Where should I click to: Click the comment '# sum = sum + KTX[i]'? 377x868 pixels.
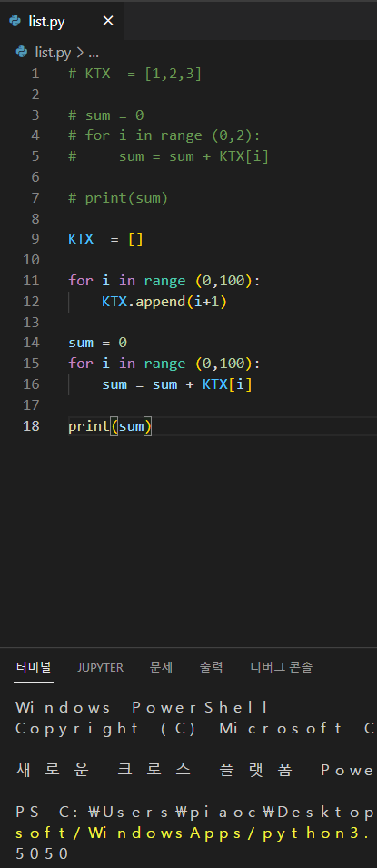pyautogui.click(x=169, y=156)
